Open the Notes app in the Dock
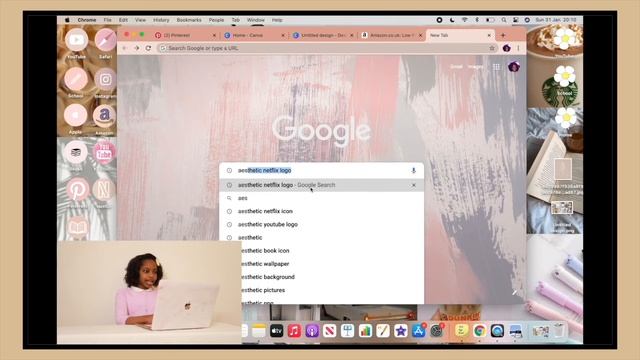The height and width of the screenshot is (360, 640). click(x=258, y=331)
